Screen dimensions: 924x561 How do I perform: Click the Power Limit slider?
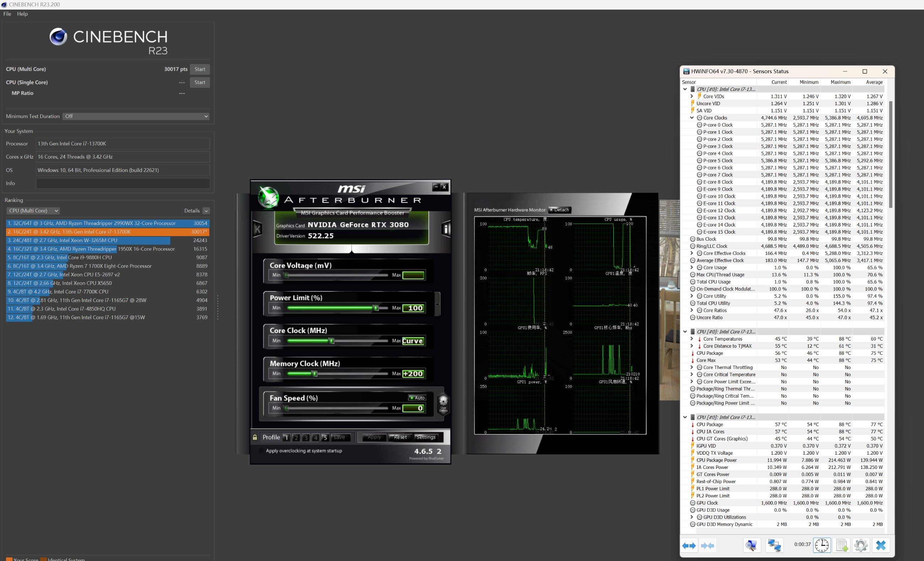coord(337,308)
